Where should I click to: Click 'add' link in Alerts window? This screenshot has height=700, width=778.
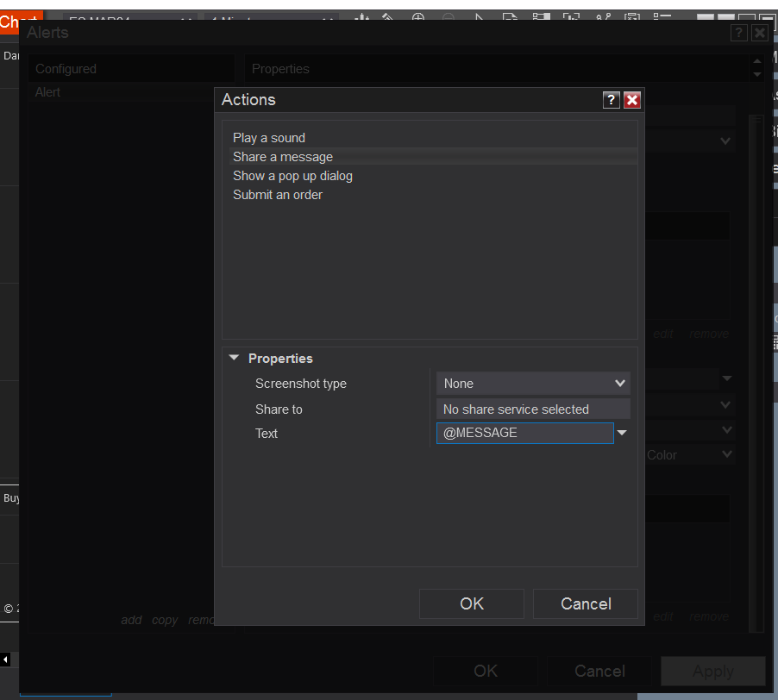click(131, 620)
